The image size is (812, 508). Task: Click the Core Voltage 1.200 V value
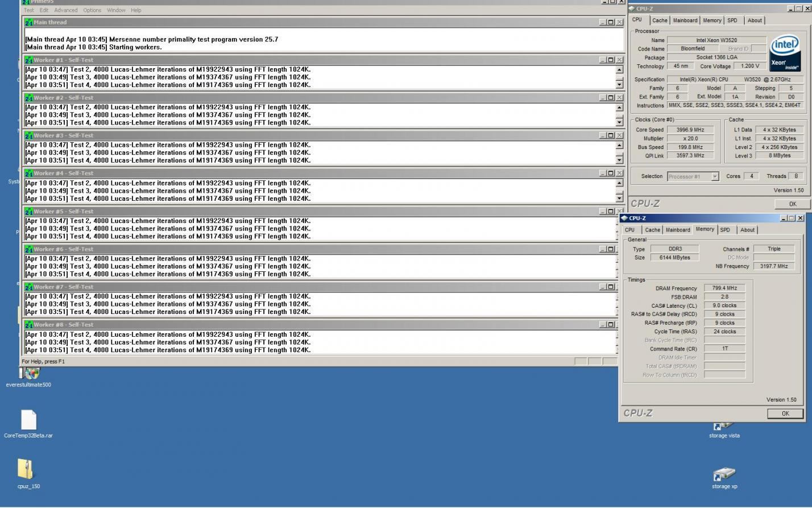click(750, 66)
